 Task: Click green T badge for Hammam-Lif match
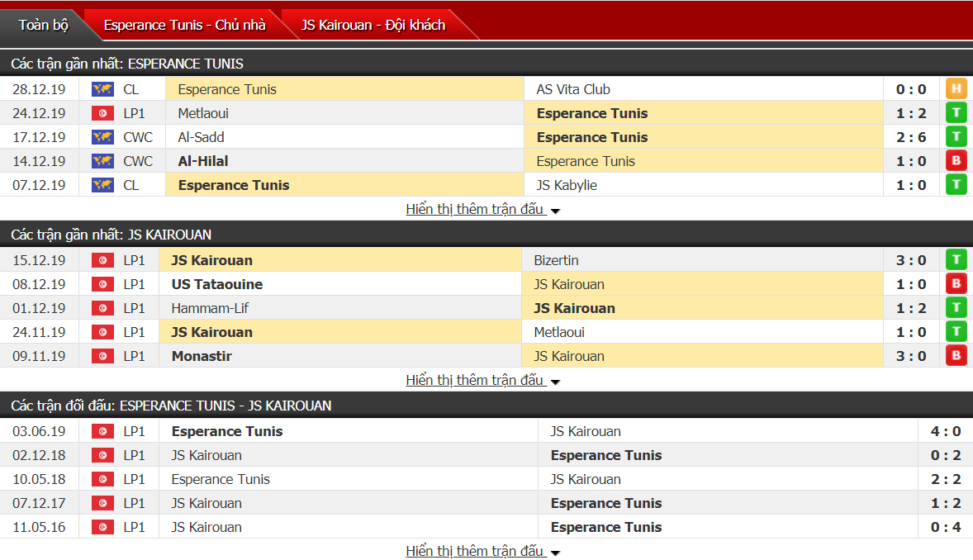(956, 307)
